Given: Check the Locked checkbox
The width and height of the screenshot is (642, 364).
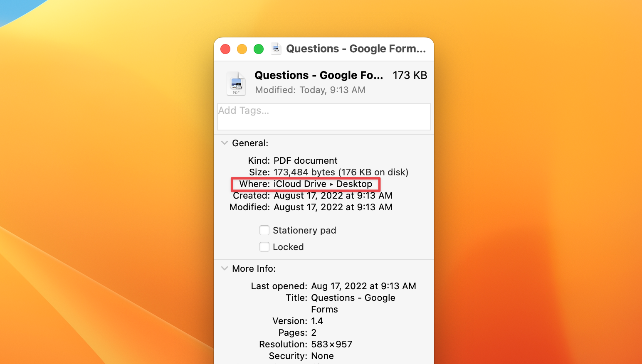Looking at the screenshot, I should 264,247.
